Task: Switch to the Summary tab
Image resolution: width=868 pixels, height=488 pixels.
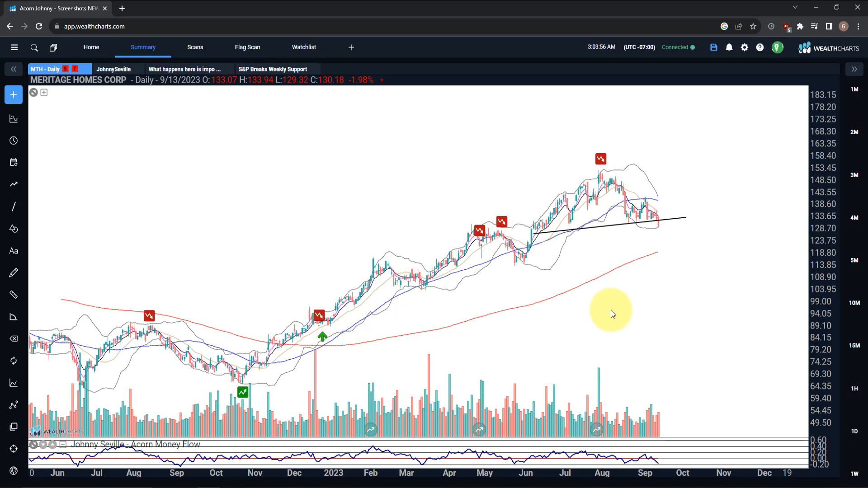Action: 143,47
